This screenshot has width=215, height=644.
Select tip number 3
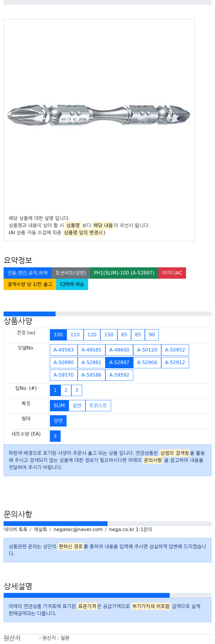(x=77, y=390)
